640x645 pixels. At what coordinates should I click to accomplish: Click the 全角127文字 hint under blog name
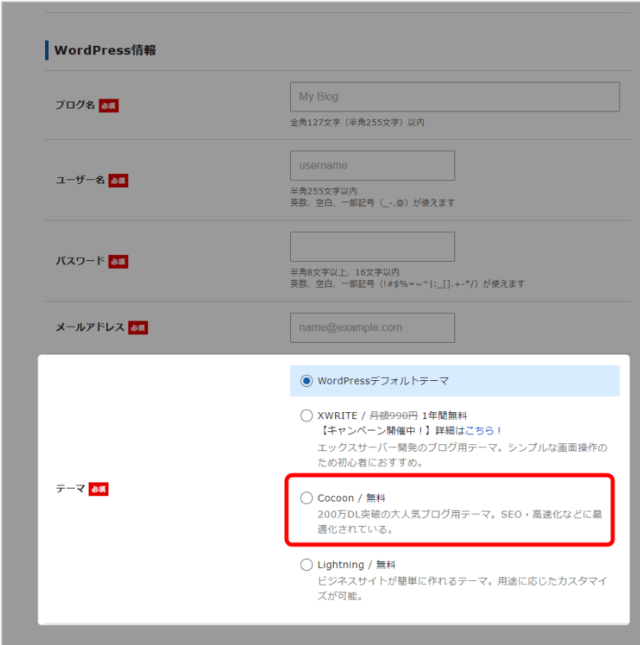[x=357, y=122]
